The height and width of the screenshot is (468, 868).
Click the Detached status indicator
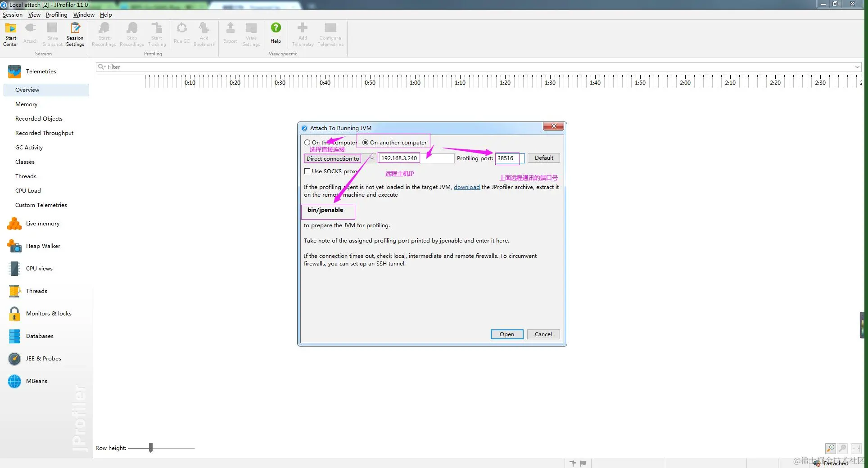[x=832, y=463]
